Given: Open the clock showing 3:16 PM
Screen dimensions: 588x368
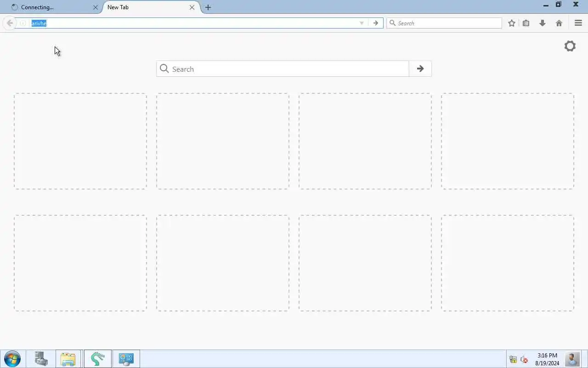Looking at the screenshot, I should pyautogui.click(x=547, y=359).
